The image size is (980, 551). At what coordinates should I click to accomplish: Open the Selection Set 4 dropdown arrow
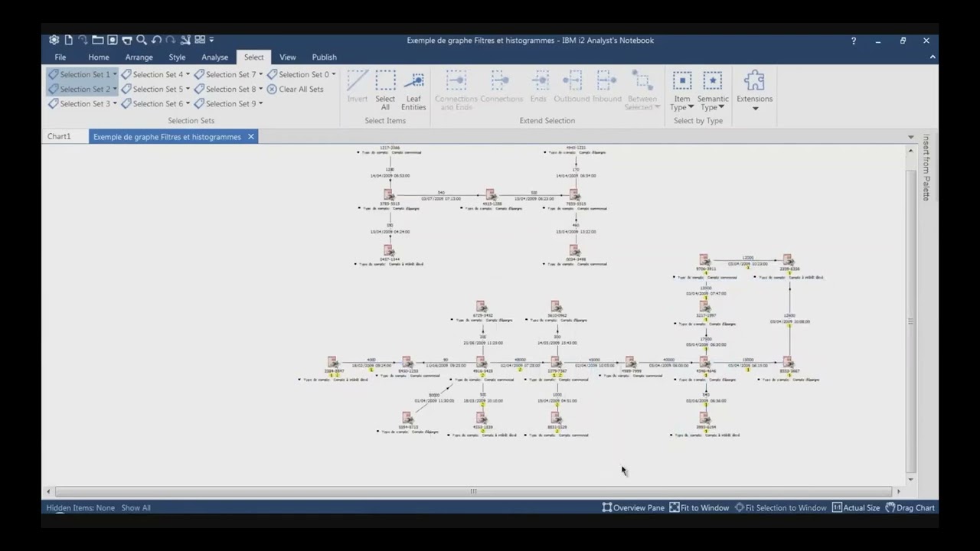[x=188, y=74]
